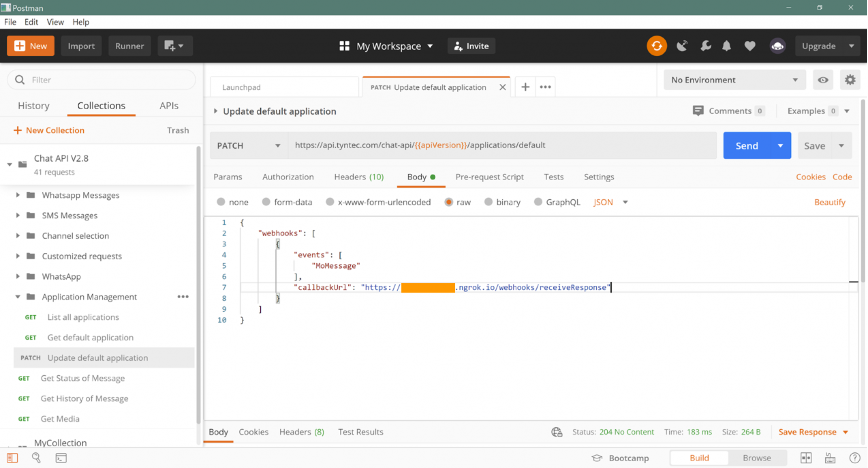Add a new request tab

tap(525, 87)
